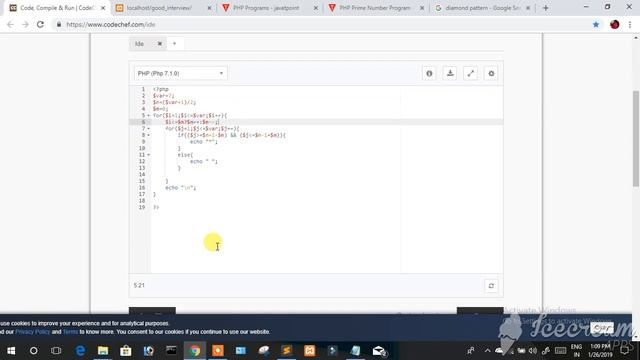640x360 pixels.
Task: Open Mail app from taskbar
Action: point(379,351)
